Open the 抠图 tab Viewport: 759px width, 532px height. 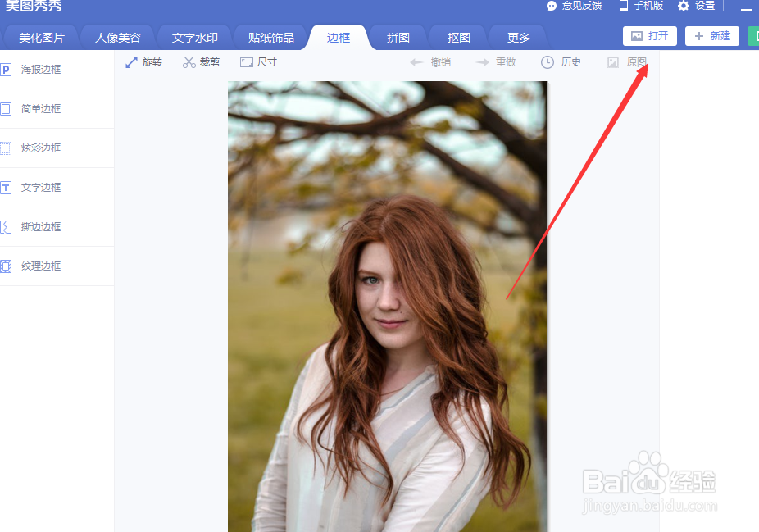pos(458,38)
